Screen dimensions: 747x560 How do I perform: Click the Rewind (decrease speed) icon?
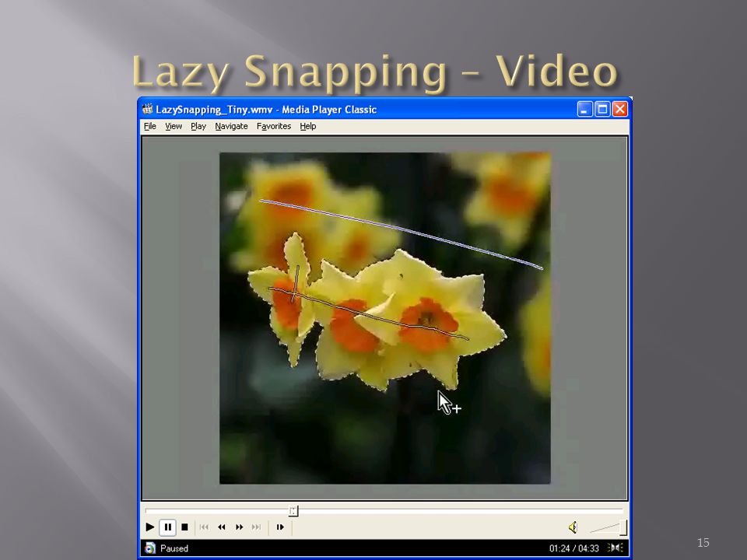click(x=222, y=527)
